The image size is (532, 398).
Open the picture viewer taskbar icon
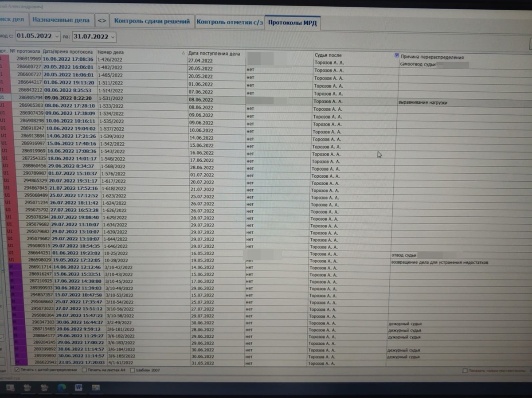pos(95,387)
